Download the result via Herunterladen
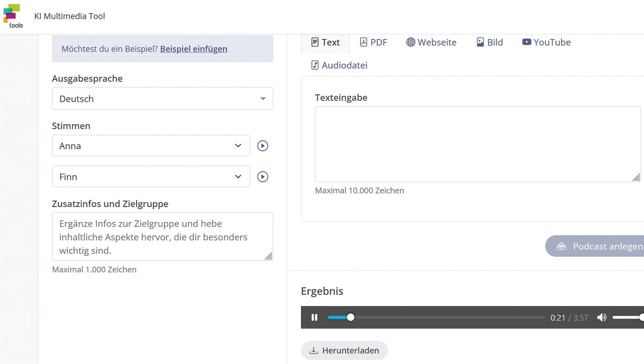The height and width of the screenshot is (364, 644). click(x=344, y=350)
